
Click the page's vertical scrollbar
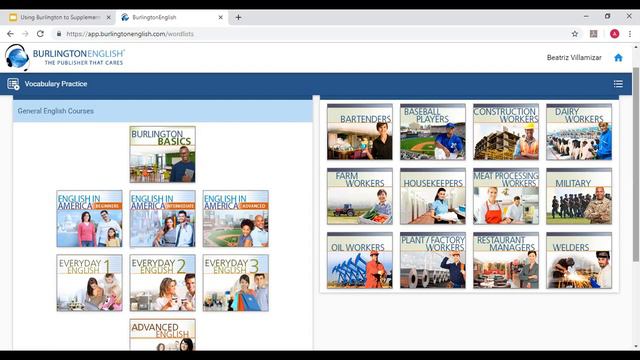[636, 163]
